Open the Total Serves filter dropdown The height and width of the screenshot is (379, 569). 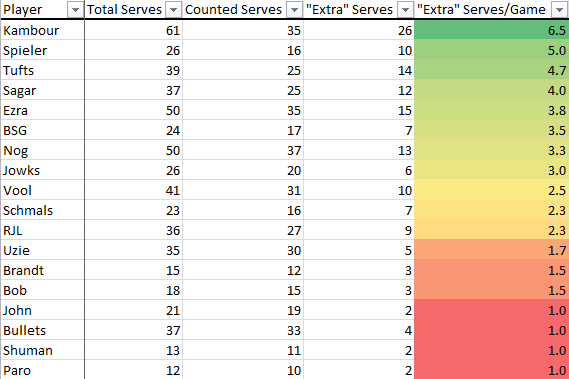pos(173,10)
